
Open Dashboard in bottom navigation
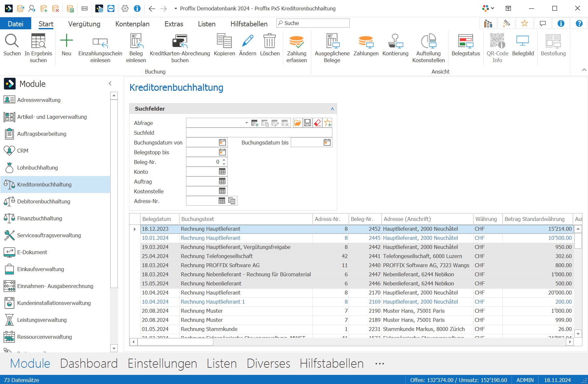89,363
